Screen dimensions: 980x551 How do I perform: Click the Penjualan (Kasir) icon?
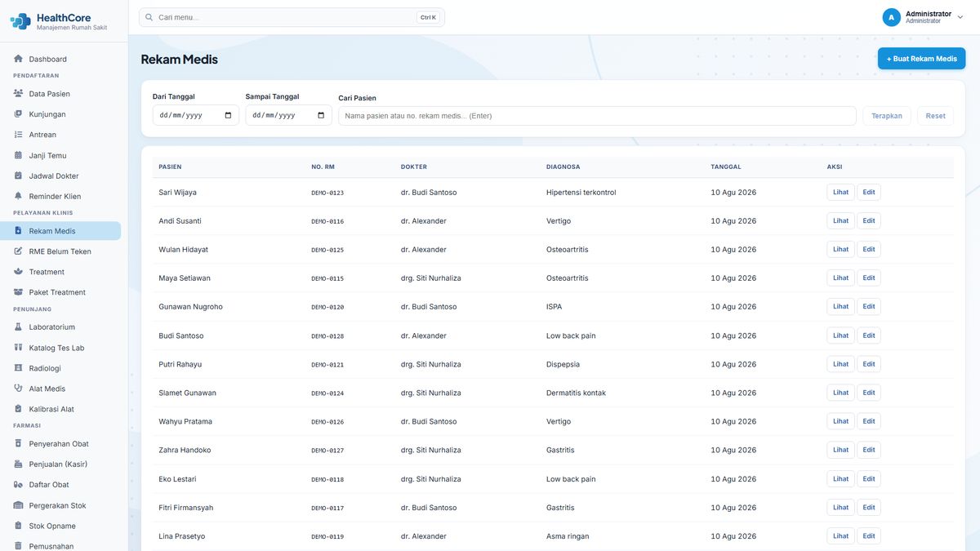[18, 464]
